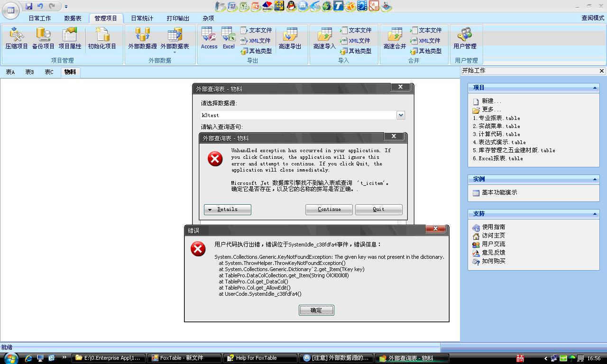Click 文本文件 in the 合并 group
The width and height of the screenshot is (607, 364).
coord(426,30)
